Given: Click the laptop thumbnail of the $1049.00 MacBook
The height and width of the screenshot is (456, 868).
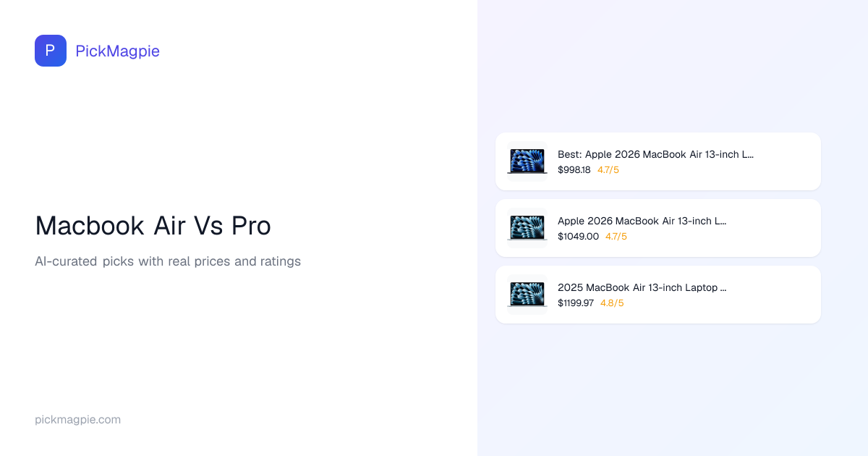Looking at the screenshot, I should click(x=527, y=228).
